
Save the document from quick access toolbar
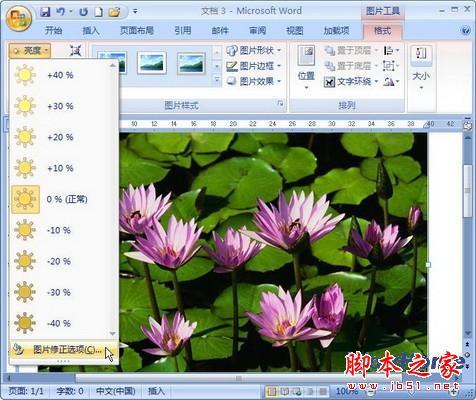45,12
